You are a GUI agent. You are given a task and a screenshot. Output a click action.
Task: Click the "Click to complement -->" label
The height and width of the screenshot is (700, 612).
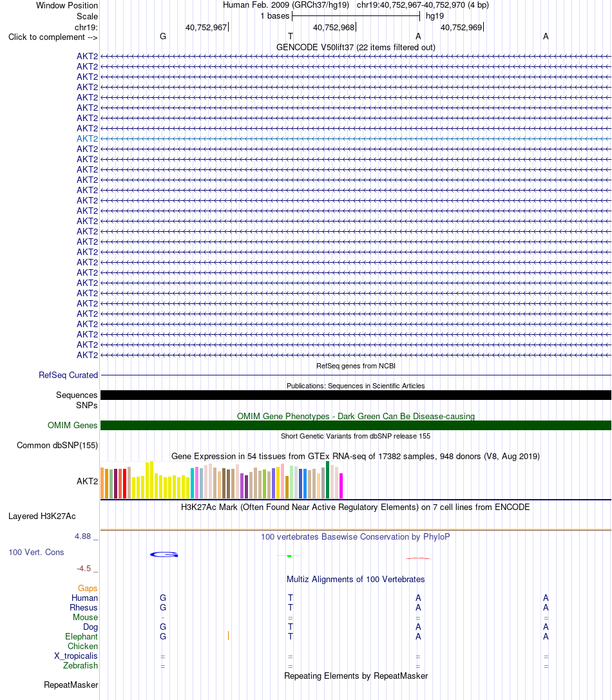53,37
